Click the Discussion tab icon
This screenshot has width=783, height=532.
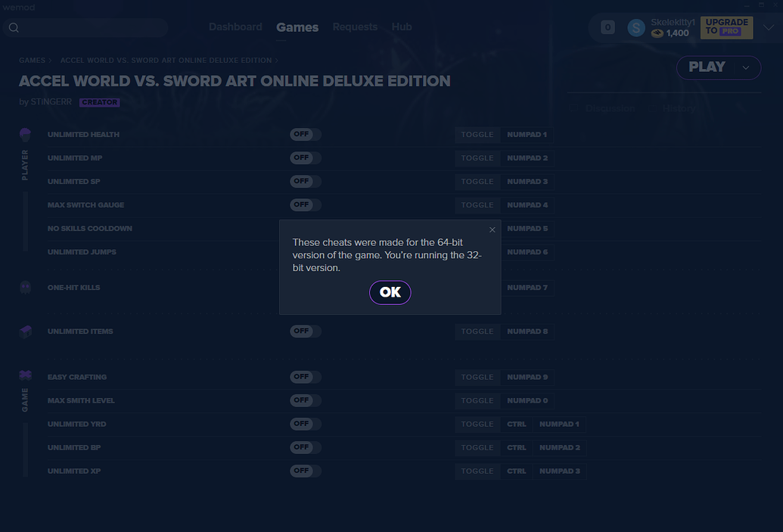click(x=574, y=108)
